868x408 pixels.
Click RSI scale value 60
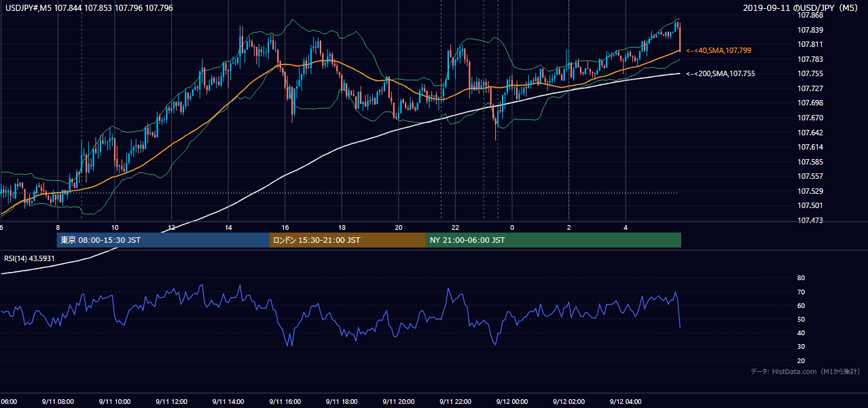[801, 305]
